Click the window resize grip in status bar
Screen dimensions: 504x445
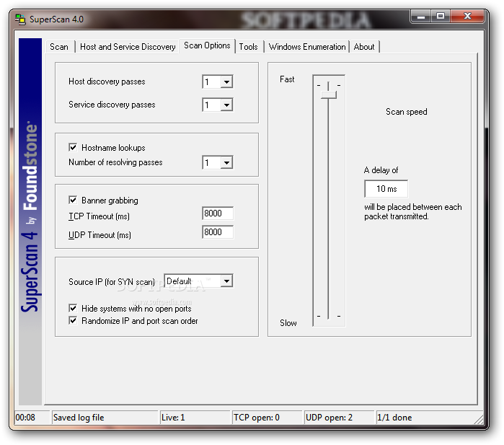[479, 419]
